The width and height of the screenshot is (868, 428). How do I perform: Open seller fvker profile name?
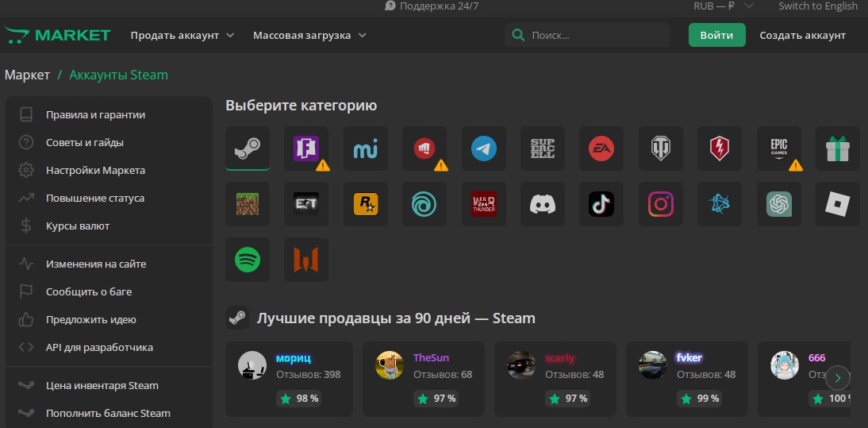689,357
